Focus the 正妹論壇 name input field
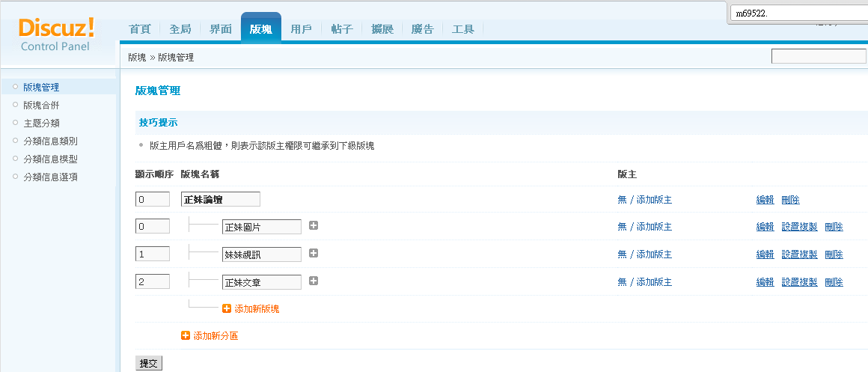 (x=220, y=199)
